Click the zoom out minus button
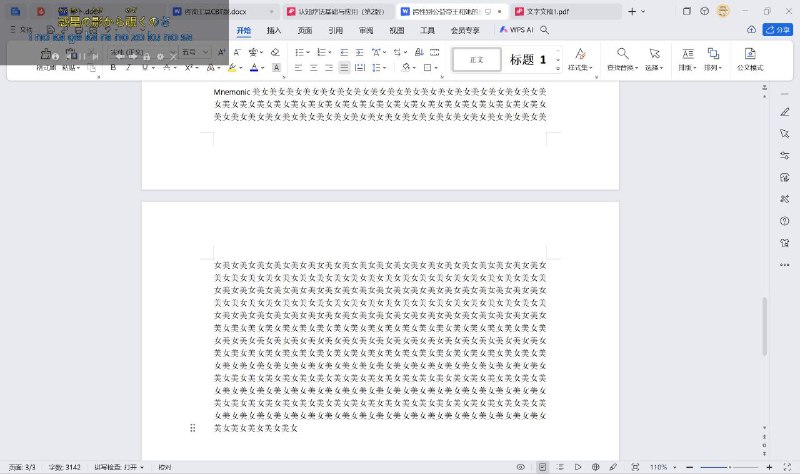800x474 pixels. [x=689, y=467]
